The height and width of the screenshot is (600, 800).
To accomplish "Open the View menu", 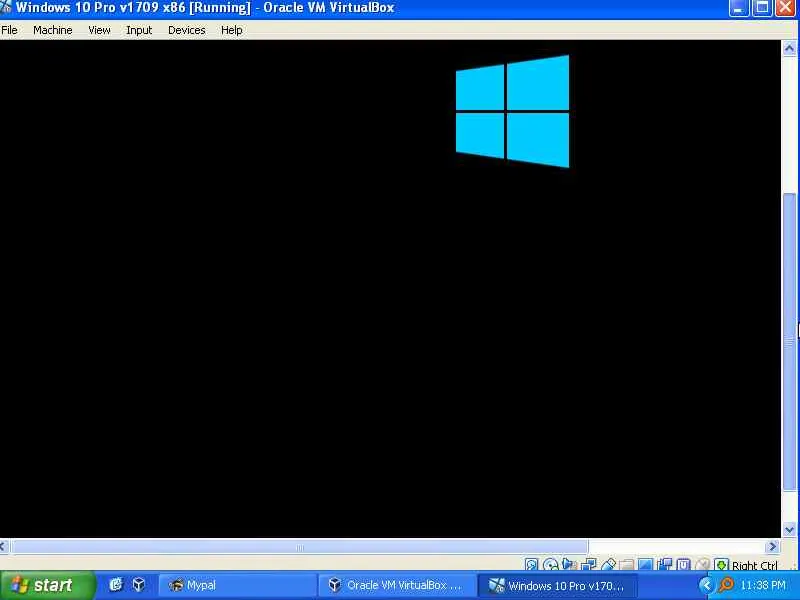I will (99, 30).
